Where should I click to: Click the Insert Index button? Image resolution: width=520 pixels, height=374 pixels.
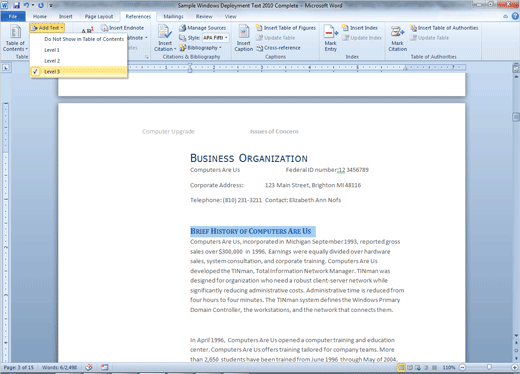coord(360,28)
